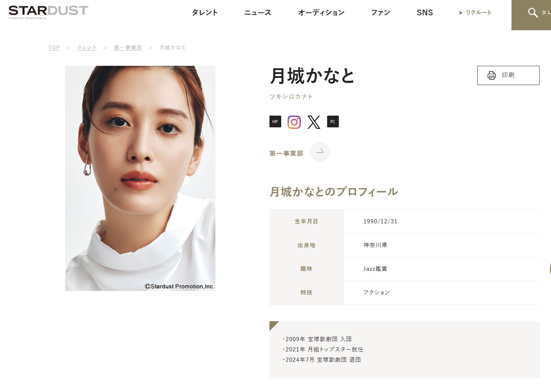The image size is (551, 392).
Task: Go to the ファン navigation item
Action: pyautogui.click(x=381, y=12)
